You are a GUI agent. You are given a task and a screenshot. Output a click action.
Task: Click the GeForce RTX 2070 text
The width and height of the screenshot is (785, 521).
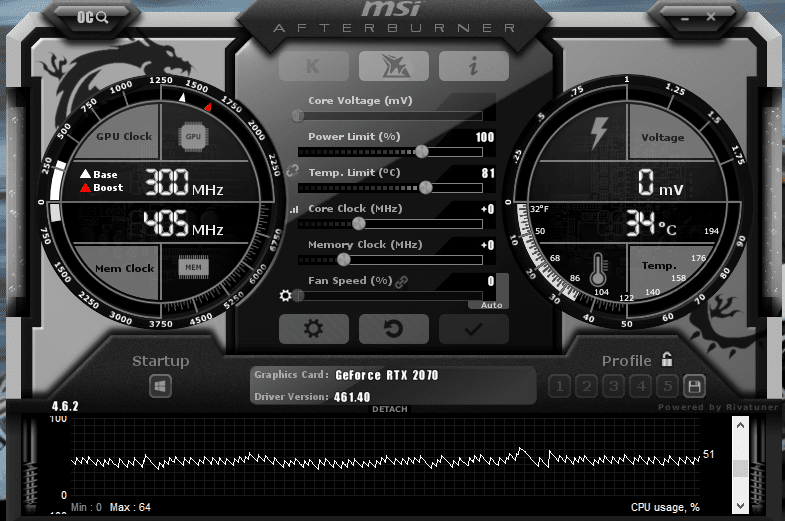pos(386,375)
